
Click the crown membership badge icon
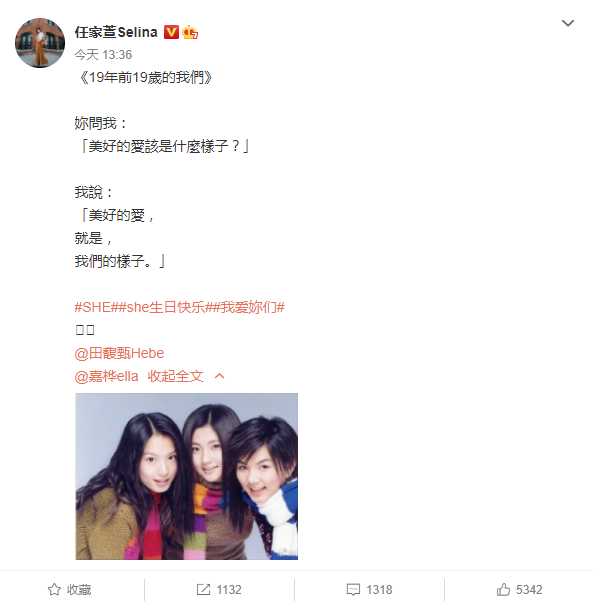(190, 32)
